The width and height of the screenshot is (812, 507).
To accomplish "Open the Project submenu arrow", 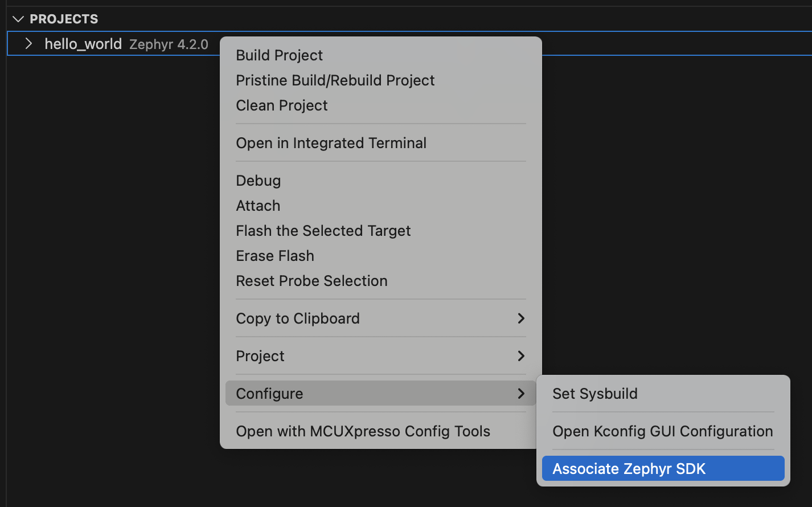I will point(520,355).
